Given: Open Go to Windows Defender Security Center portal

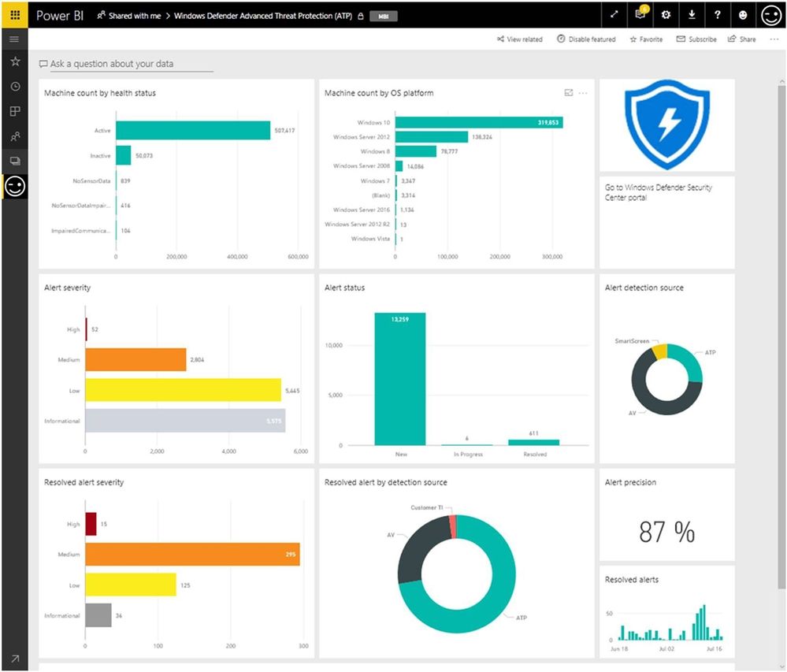Looking at the screenshot, I should [658, 192].
